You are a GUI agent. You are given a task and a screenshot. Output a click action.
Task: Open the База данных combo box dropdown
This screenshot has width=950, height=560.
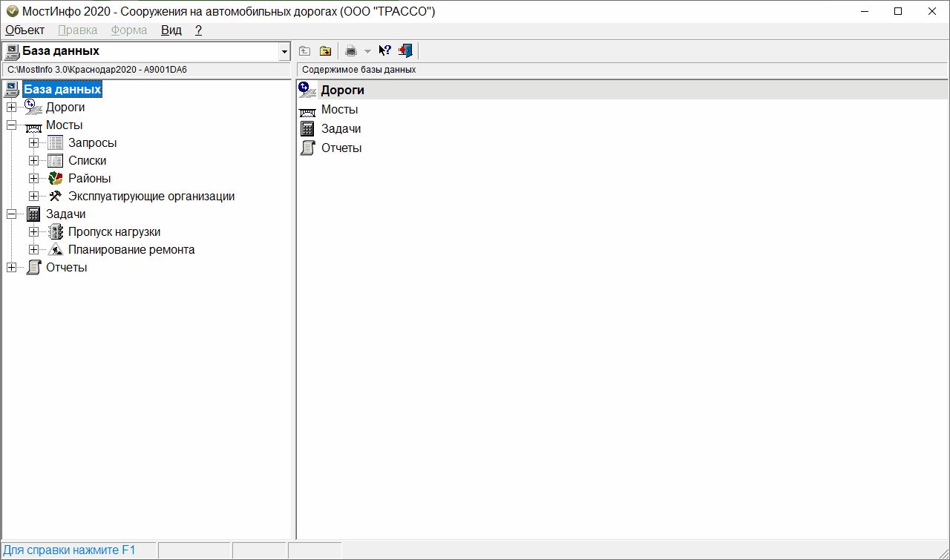click(284, 52)
